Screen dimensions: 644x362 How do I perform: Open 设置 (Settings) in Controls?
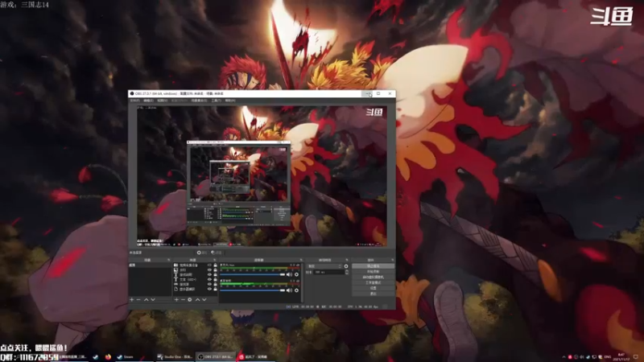click(374, 288)
